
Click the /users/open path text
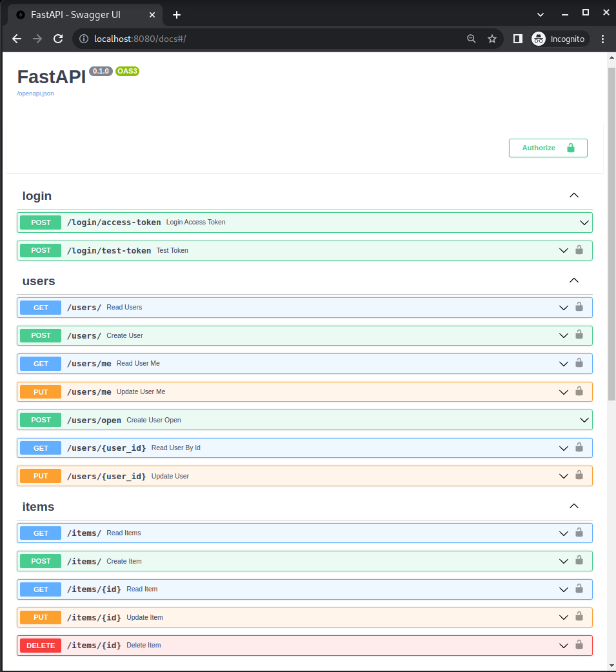point(94,420)
